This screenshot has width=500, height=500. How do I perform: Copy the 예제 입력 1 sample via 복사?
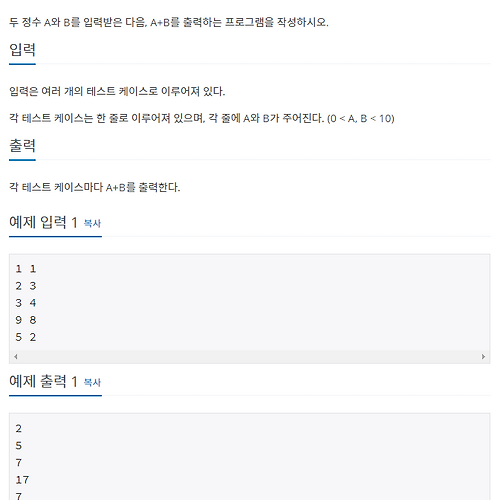(92, 223)
